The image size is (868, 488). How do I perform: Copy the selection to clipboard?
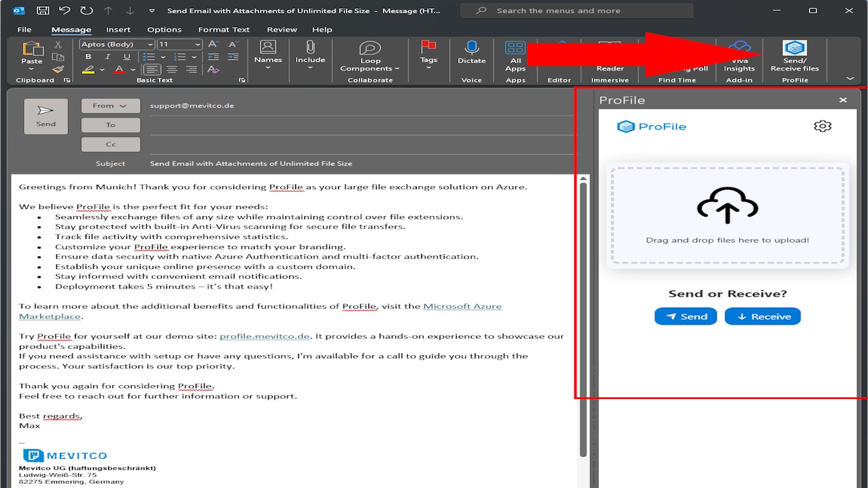click(x=58, y=57)
